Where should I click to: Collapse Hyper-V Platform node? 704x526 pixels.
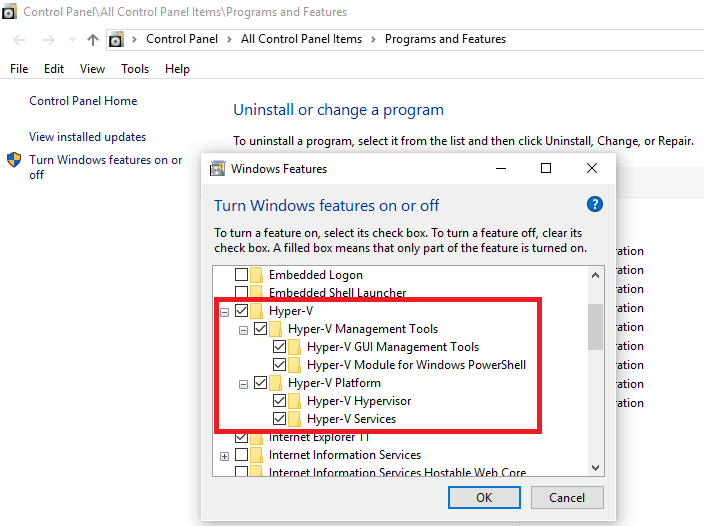pyautogui.click(x=243, y=384)
